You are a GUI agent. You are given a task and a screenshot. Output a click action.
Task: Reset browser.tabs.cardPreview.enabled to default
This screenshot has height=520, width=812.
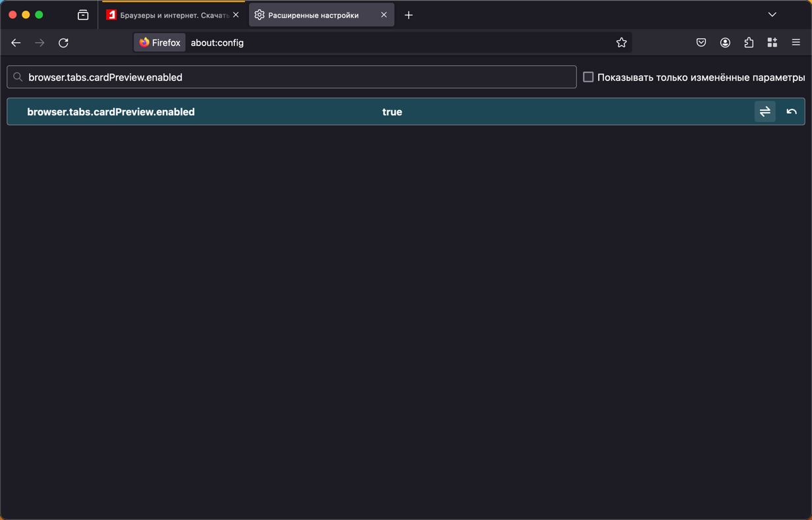pyautogui.click(x=792, y=112)
